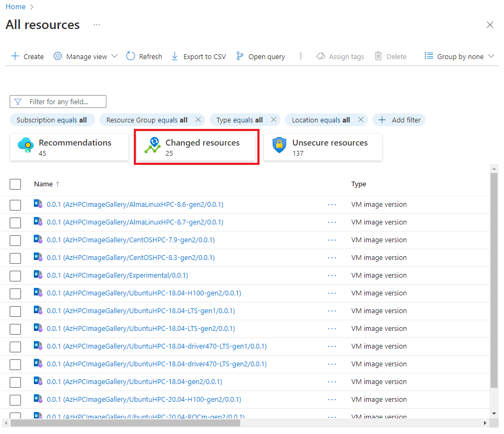Click the Create plus icon
Screen dimensions: 504x434
click(15, 56)
